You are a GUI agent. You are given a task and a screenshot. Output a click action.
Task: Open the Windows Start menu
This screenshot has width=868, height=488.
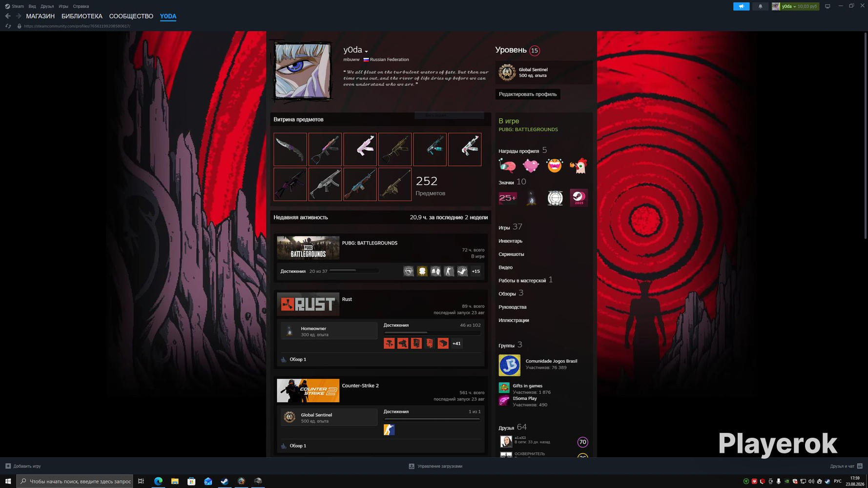coord(8,481)
